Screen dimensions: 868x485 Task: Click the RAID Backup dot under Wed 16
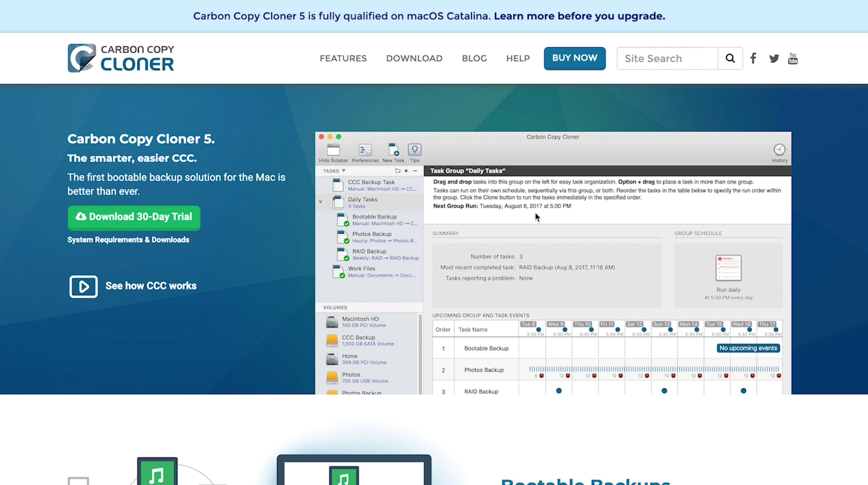pyautogui.click(x=743, y=391)
